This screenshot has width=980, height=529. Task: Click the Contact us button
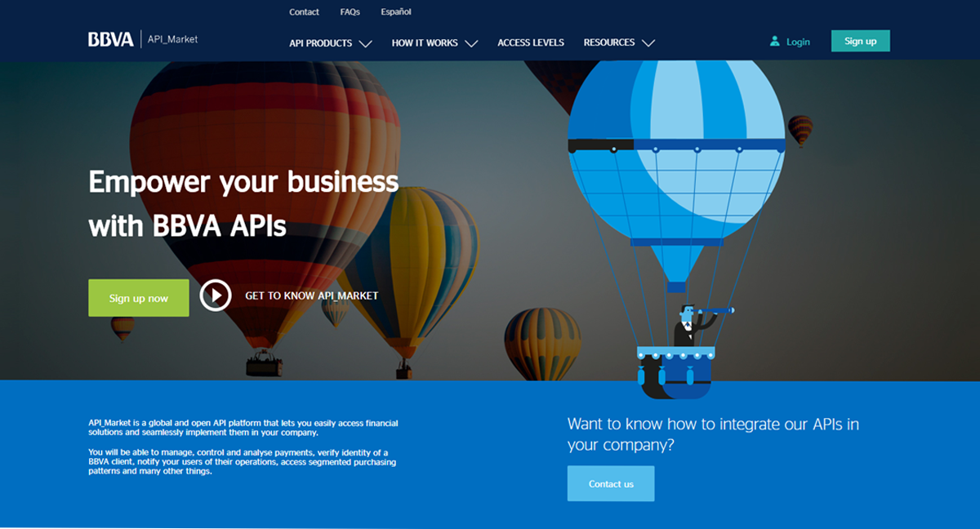[x=611, y=483]
